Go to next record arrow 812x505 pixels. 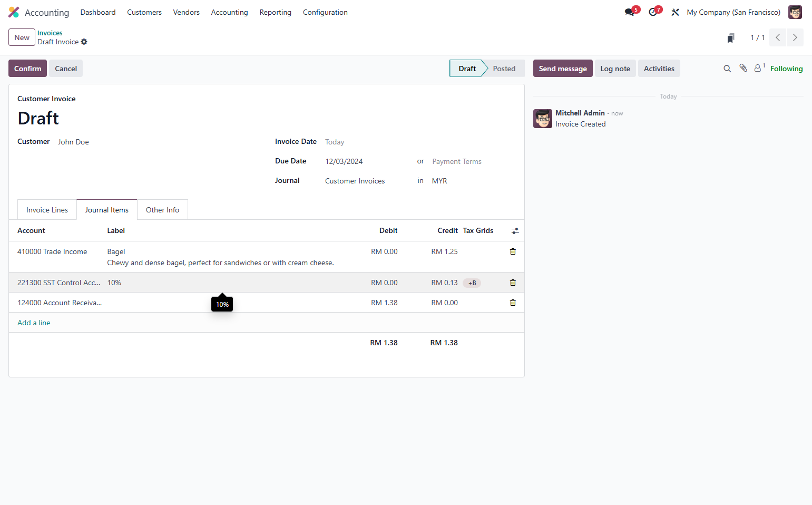click(795, 37)
